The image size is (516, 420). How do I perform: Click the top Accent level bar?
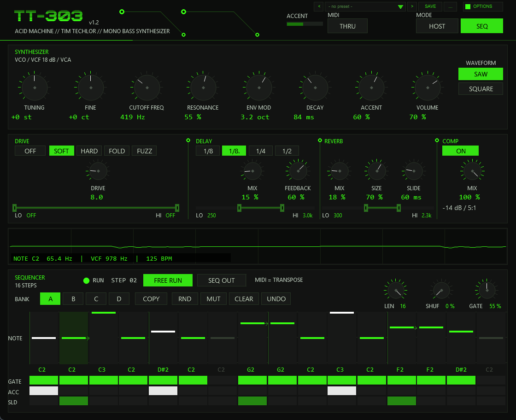pyautogui.click(x=305, y=24)
